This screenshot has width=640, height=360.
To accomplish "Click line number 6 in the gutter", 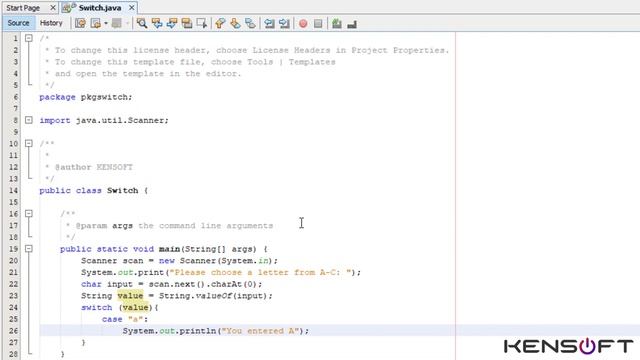I will [16, 97].
